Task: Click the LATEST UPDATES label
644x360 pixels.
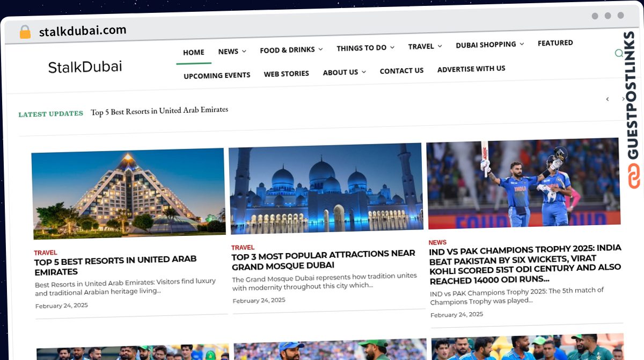Action: coord(50,114)
